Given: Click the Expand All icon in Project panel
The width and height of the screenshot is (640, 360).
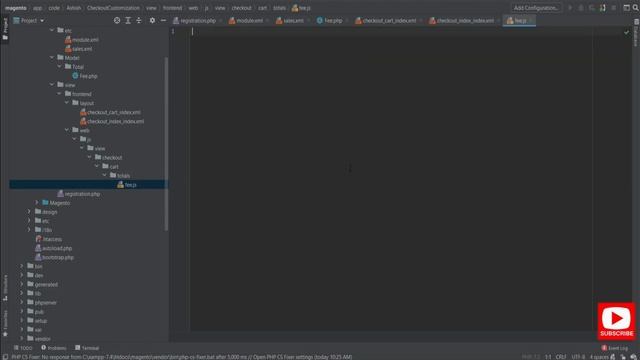Looking at the screenshot, I should point(128,20).
